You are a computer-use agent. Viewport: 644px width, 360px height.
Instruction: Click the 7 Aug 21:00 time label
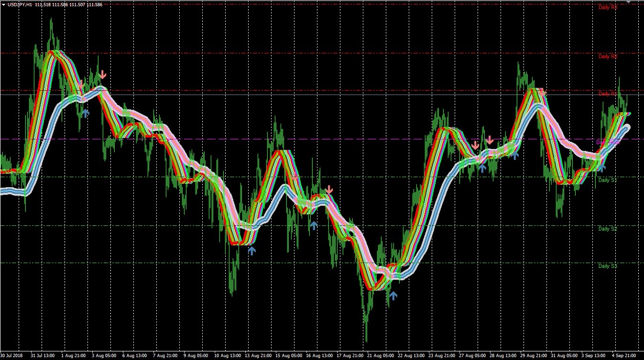point(165,356)
